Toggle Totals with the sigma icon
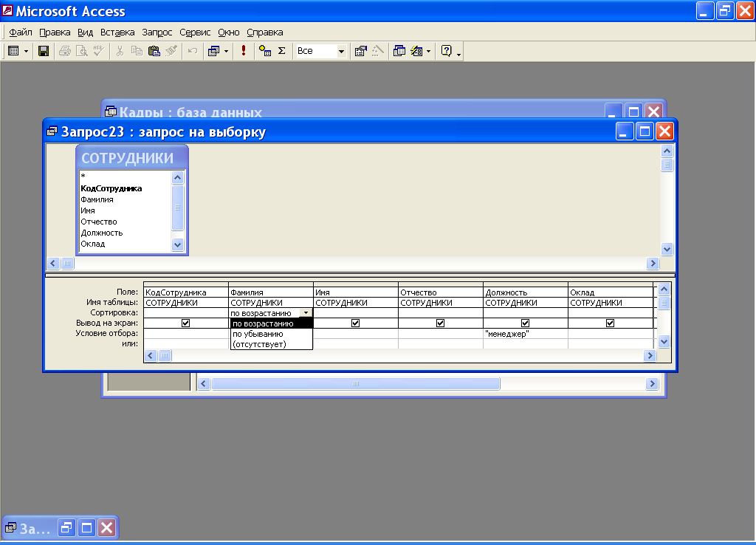The image size is (756, 545). 282,51
